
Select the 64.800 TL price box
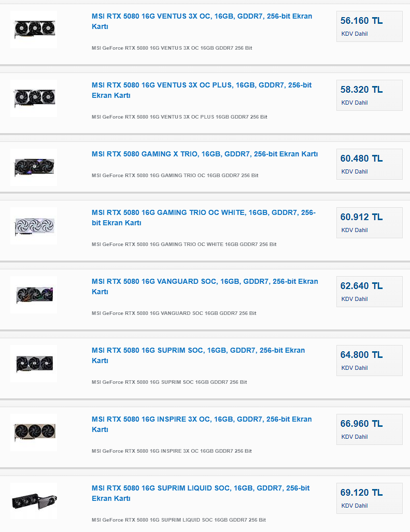tap(369, 361)
